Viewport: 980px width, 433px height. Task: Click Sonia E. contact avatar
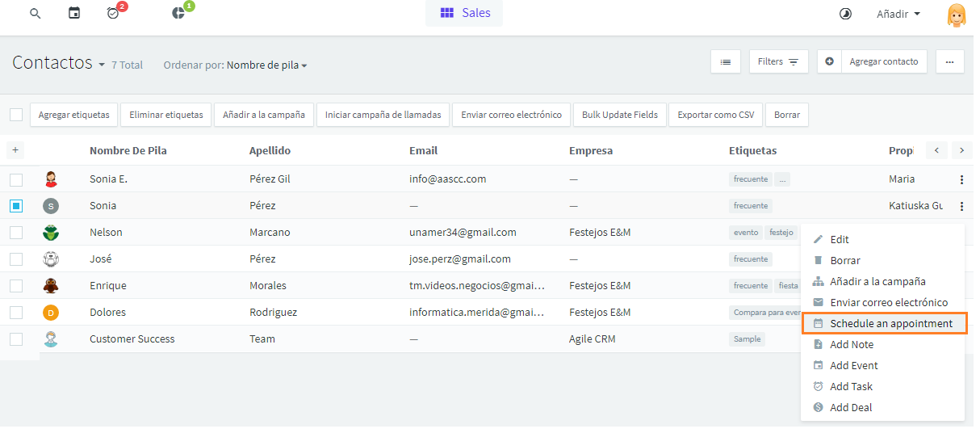[51, 179]
